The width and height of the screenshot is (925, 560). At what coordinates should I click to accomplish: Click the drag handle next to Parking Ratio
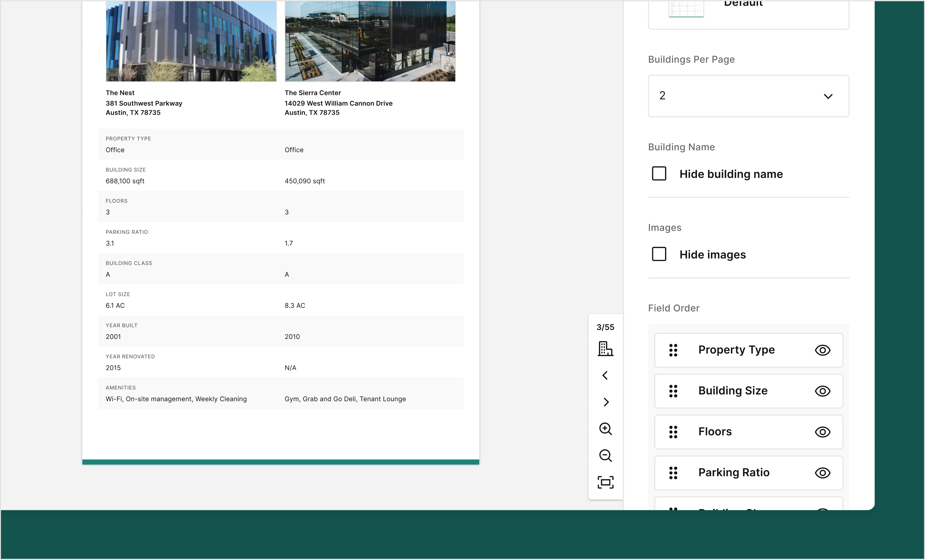[673, 473]
